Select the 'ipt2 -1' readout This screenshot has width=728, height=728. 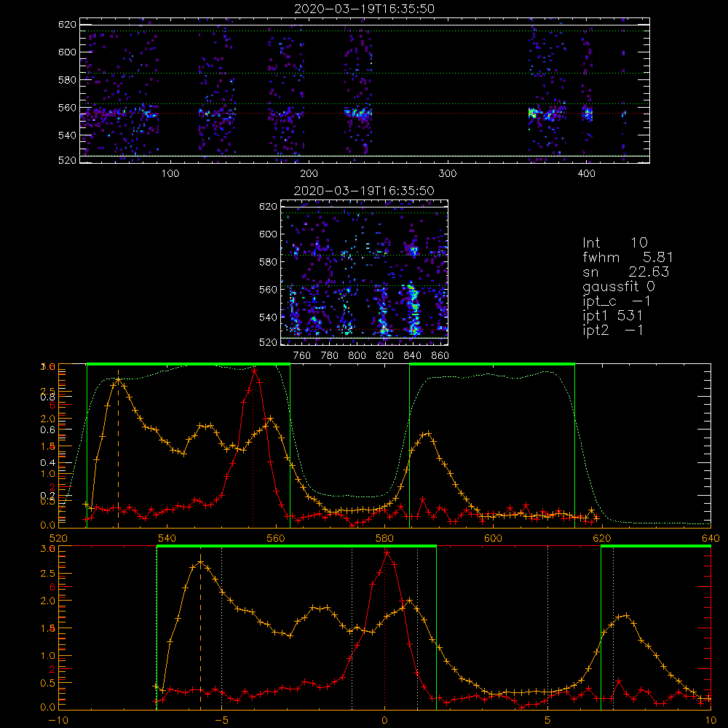(x=612, y=330)
